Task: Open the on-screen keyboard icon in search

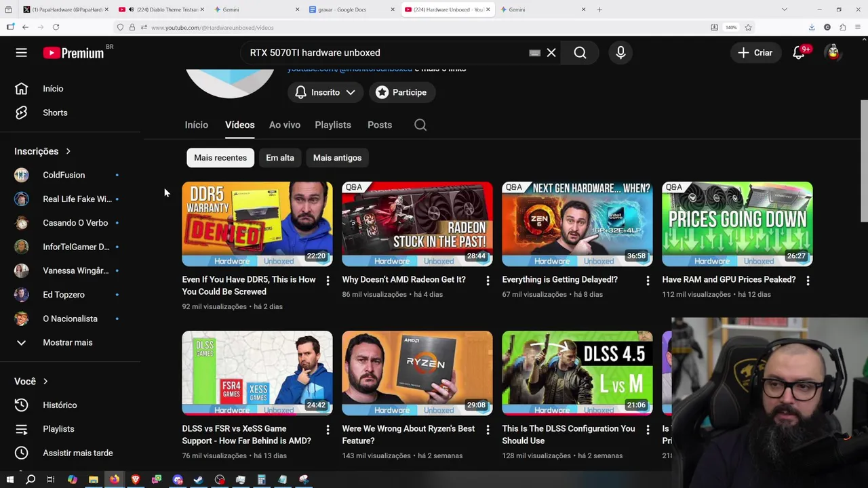Action: click(x=534, y=53)
